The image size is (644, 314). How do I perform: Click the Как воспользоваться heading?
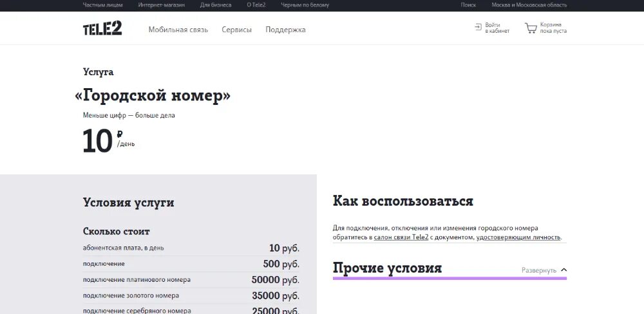(x=403, y=201)
